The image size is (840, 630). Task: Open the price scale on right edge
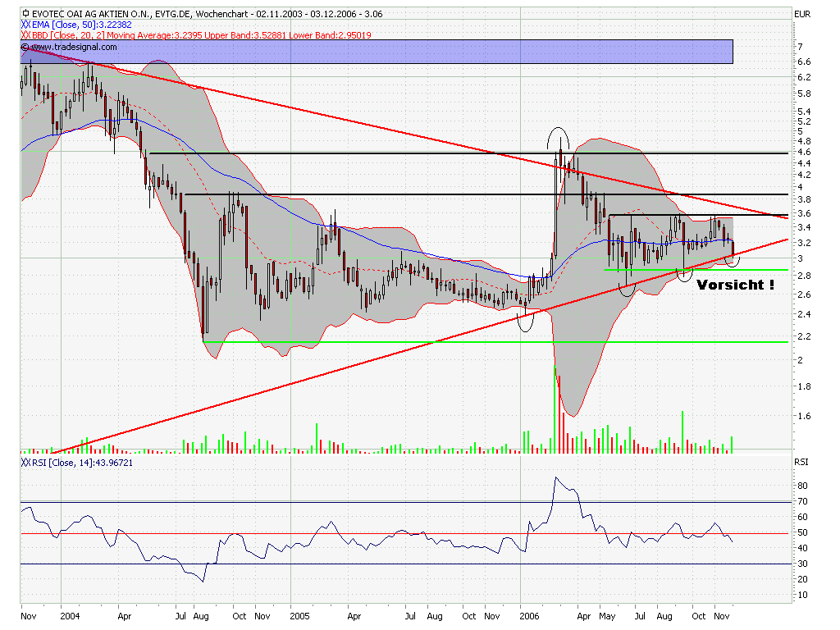[797, 246]
